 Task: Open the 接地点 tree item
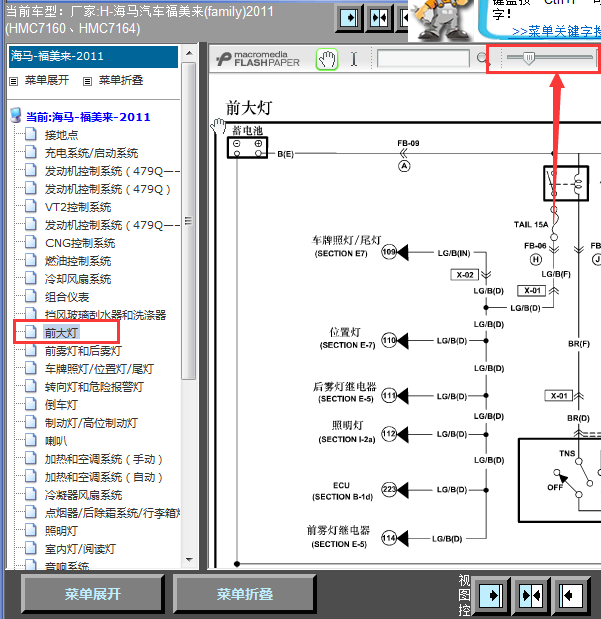pyautogui.click(x=61, y=135)
